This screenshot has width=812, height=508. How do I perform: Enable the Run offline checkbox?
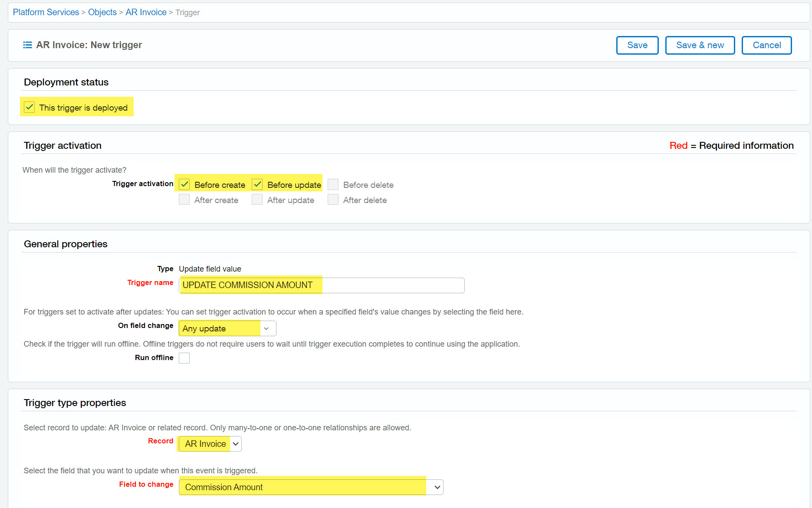click(184, 358)
